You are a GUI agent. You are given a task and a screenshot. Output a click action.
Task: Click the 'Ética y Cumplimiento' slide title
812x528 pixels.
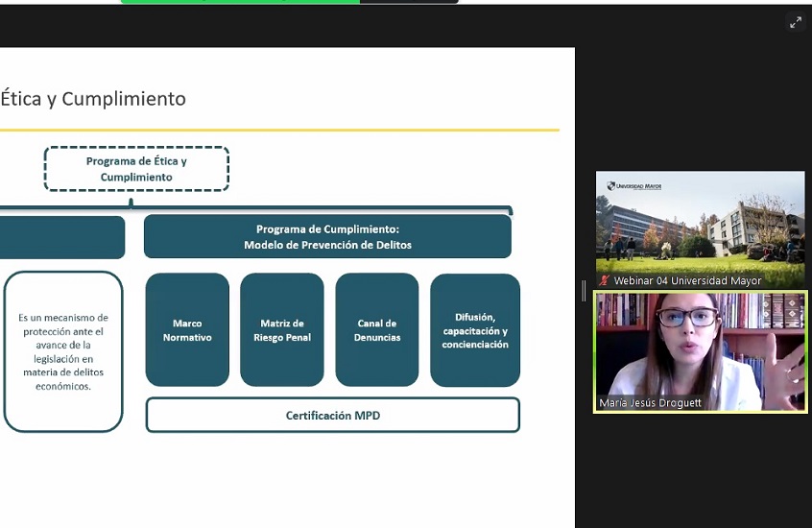pos(93,99)
